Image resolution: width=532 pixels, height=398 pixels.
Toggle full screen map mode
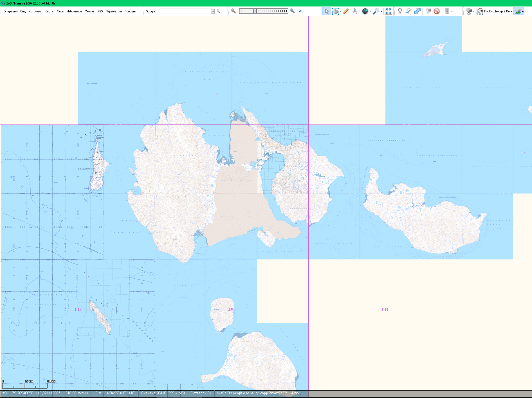coord(388,11)
